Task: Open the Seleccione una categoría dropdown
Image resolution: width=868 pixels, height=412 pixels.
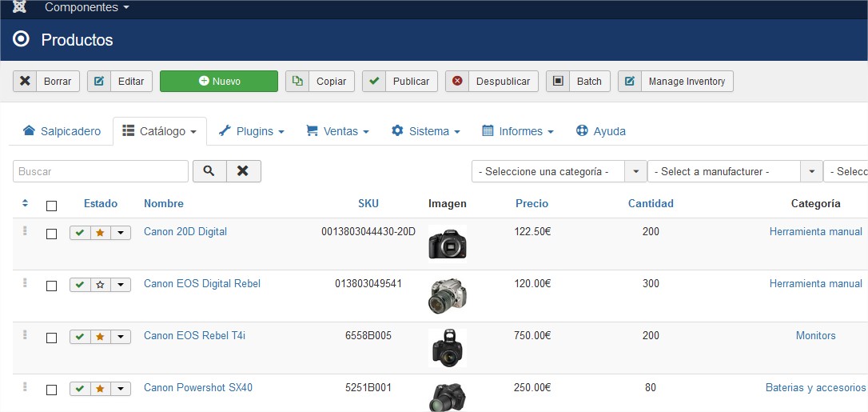Action: (559, 172)
